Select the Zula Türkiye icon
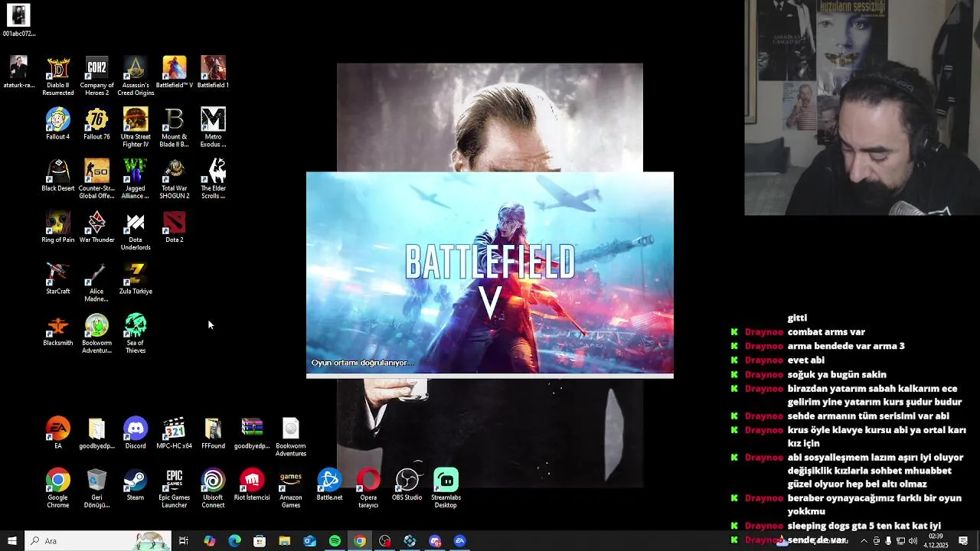The width and height of the screenshot is (980, 551). coord(136,278)
